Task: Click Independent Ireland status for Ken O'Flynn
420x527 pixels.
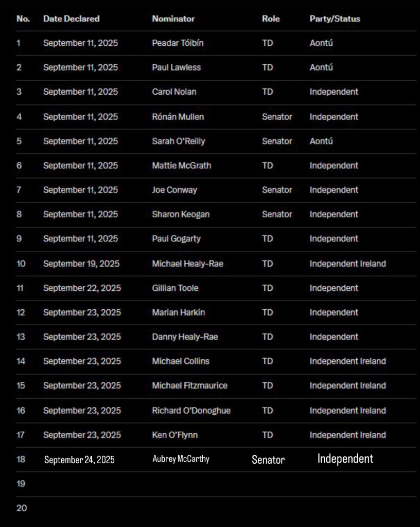Action: pos(348,435)
